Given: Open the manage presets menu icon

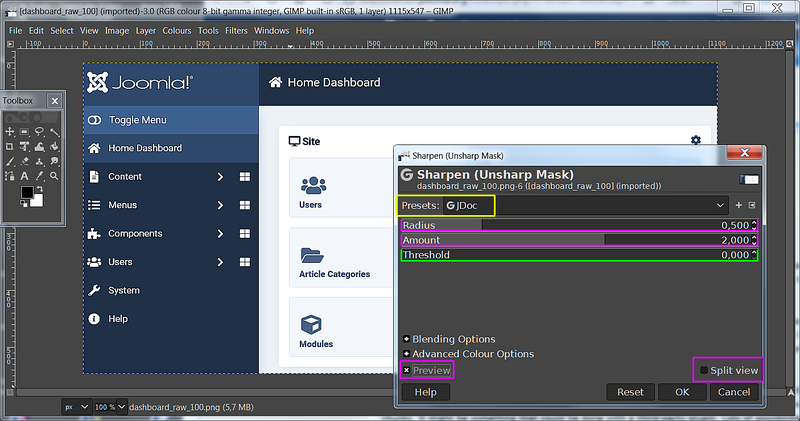Looking at the screenshot, I should coord(752,205).
